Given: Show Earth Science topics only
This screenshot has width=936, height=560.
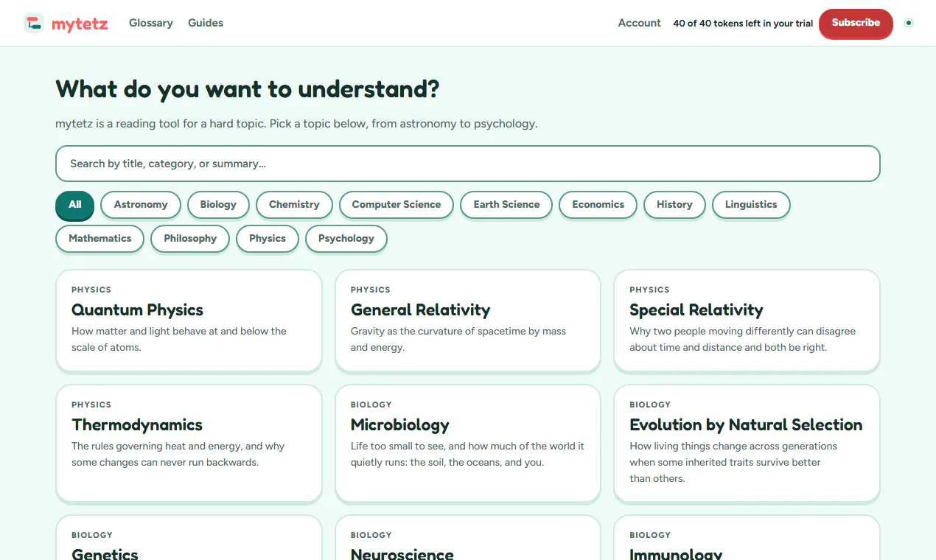Looking at the screenshot, I should (x=506, y=205).
